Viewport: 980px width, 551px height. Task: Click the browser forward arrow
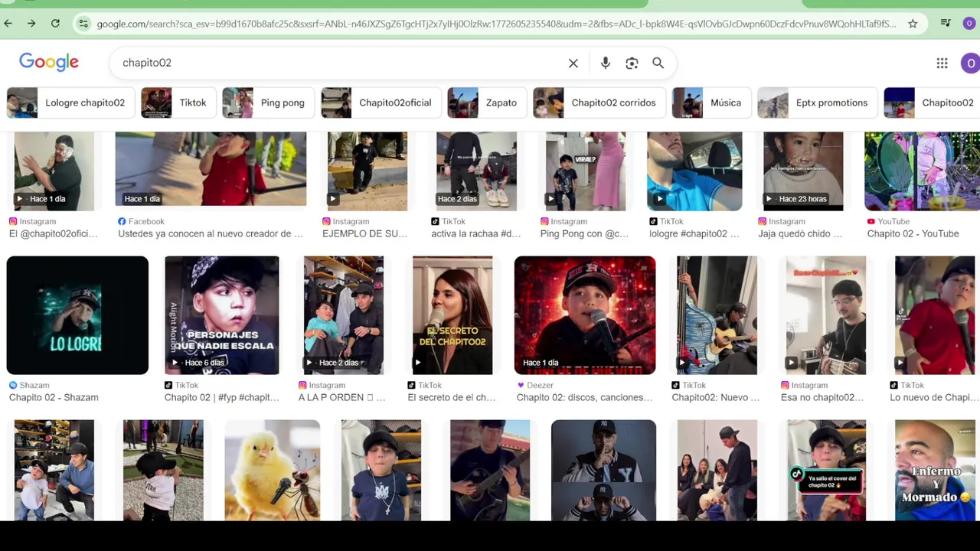pyautogui.click(x=31, y=24)
